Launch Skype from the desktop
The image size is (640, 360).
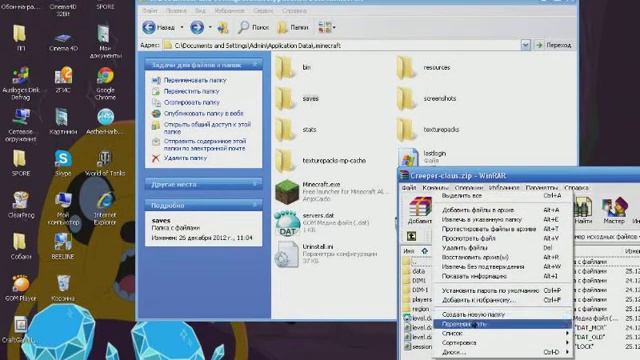[63, 162]
